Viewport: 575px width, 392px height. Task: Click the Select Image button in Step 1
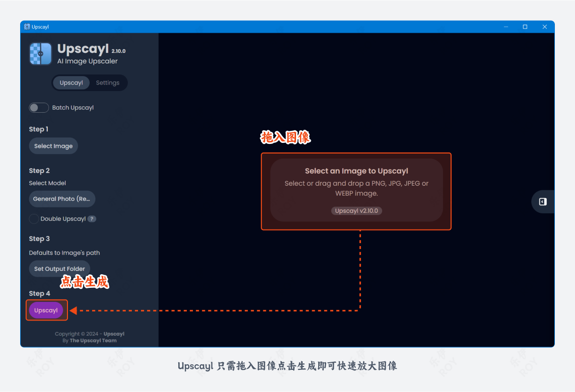[x=53, y=146]
